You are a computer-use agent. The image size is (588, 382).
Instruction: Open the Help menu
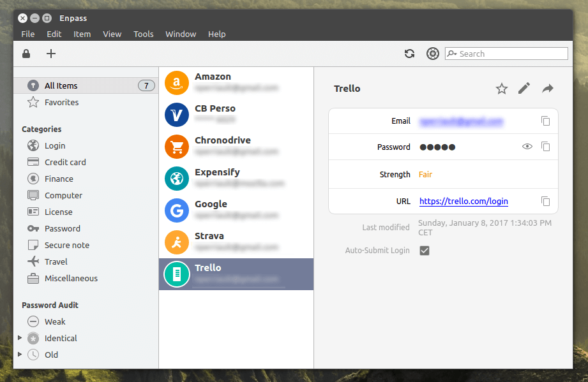tap(217, 34)
